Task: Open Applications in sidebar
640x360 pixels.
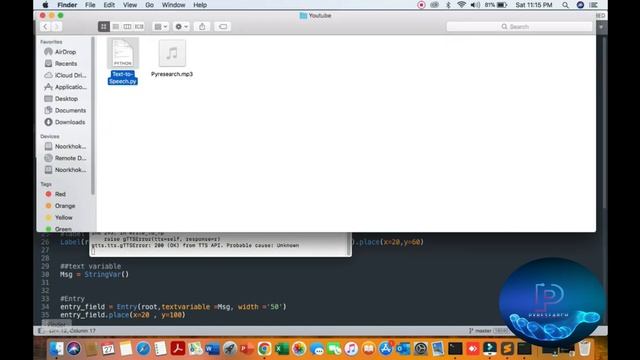Action: [65, 87]
